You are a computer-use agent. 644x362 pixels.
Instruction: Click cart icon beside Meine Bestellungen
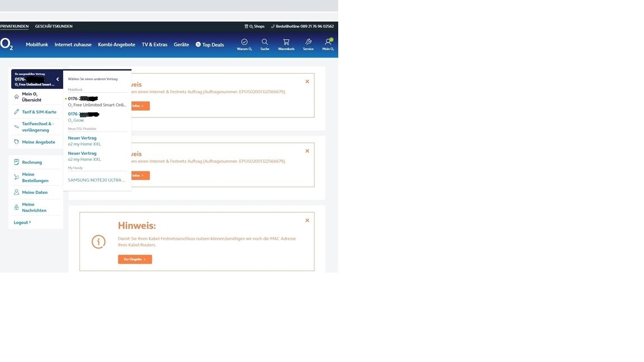16,177
